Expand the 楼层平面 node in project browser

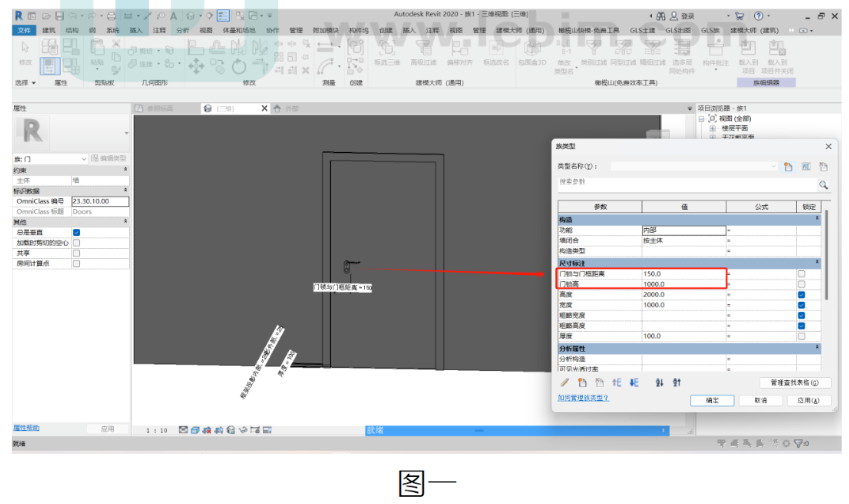coord(713,128)
